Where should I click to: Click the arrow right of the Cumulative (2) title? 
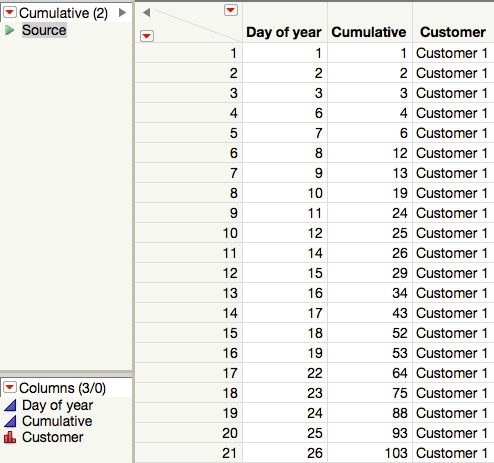122,13
